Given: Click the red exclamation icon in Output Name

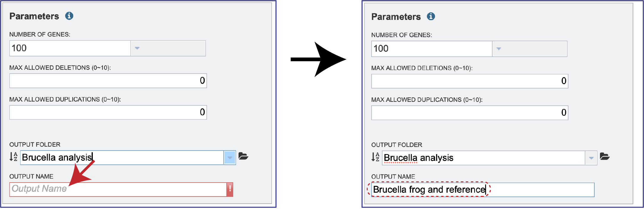Looking at the screenshot, I should coord(229,189).
